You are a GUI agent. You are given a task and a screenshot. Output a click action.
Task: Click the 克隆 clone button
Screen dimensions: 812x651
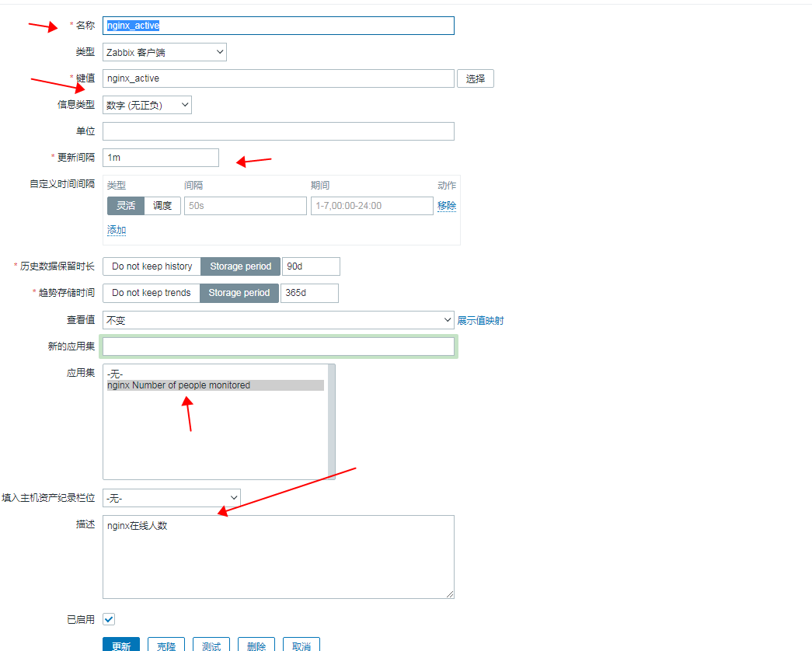coord(166,646)
